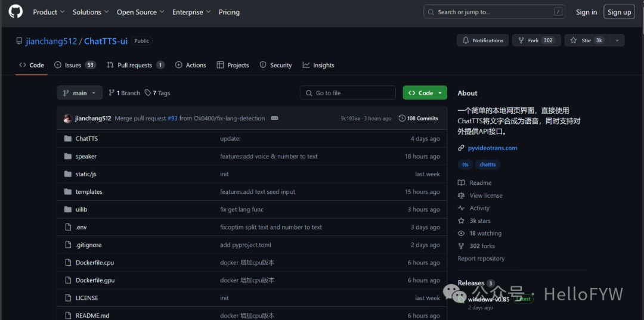
Task: Expand the Solutions dropdown
Action: click(x=91, y=13)
